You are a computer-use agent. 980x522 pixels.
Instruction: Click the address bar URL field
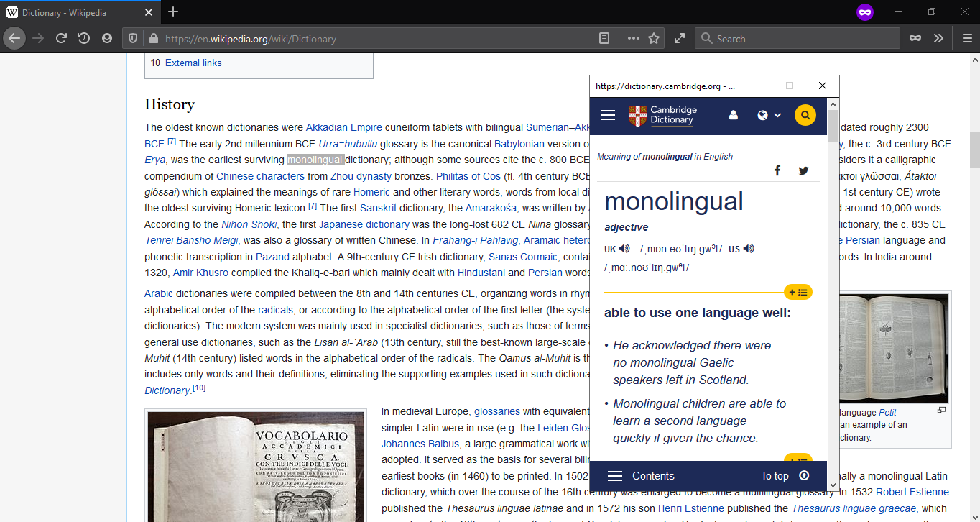tap(377, 39)
